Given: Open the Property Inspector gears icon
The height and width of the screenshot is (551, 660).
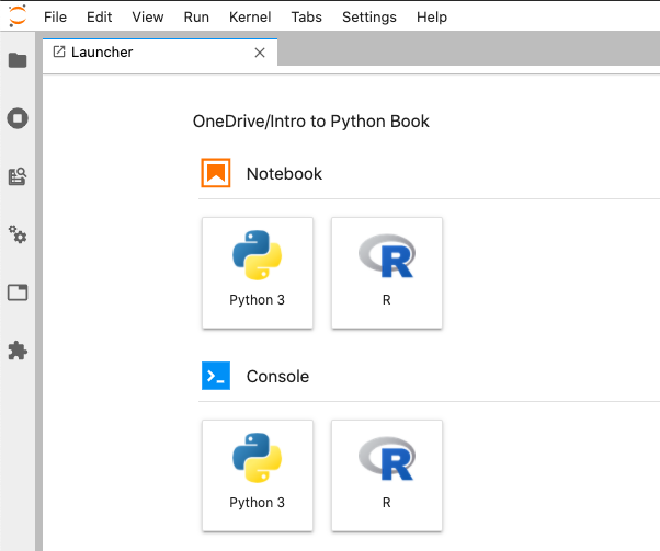Looking at the screenshot, I should 18,234.
